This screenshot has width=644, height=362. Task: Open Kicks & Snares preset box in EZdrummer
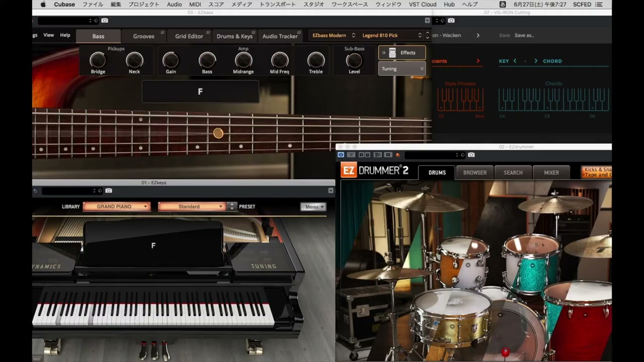(597, 172)
